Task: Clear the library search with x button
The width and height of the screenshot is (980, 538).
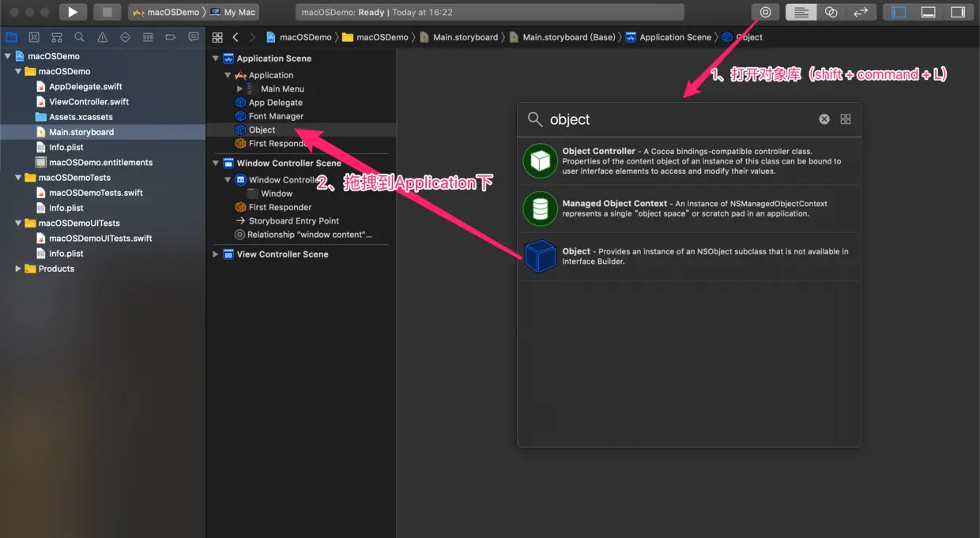Action: (824, 119)
